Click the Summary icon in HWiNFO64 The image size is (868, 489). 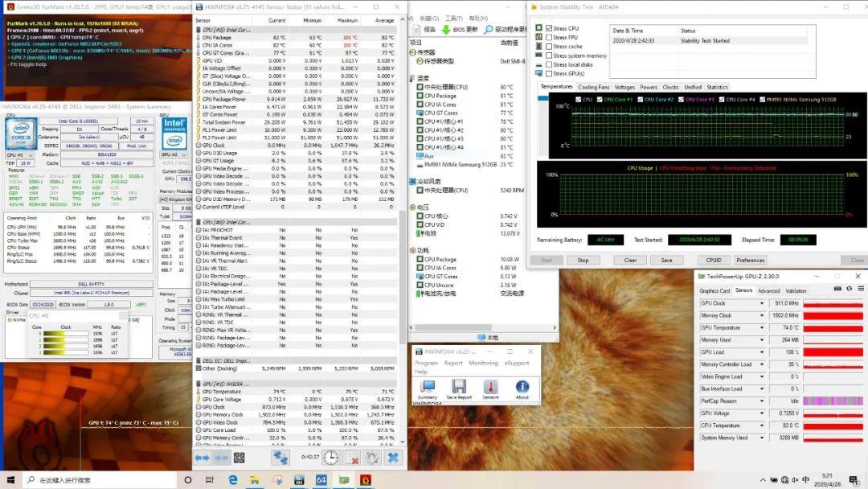point(428,387)
